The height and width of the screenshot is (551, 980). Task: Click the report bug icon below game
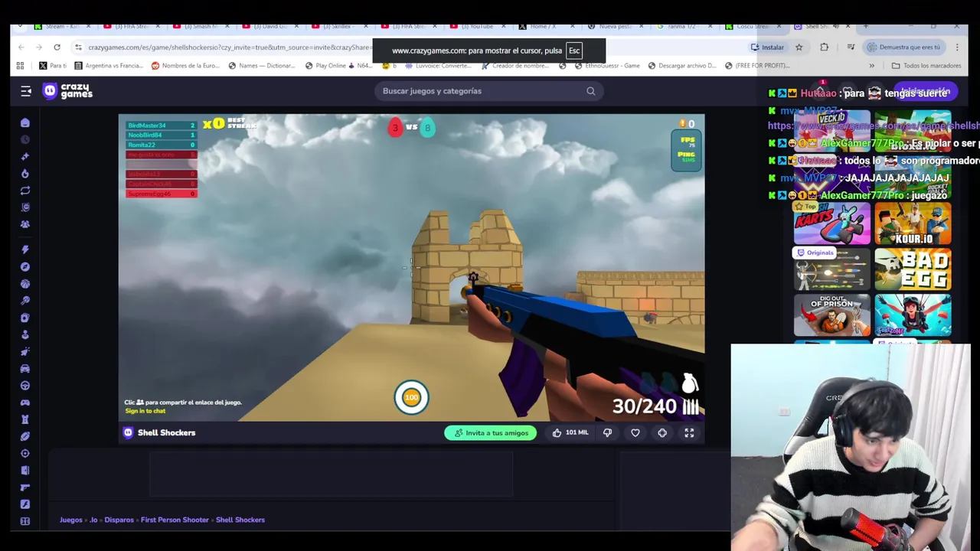[x=662, y=433]
